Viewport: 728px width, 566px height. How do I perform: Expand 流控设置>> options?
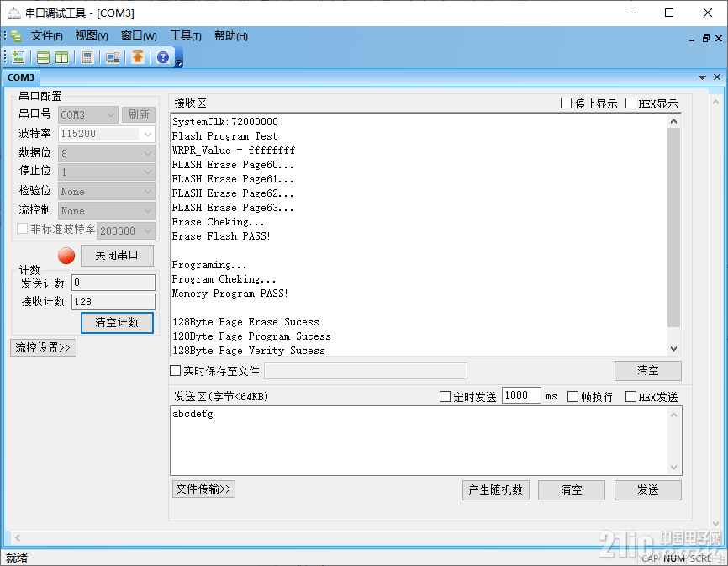tap(43, 348)
